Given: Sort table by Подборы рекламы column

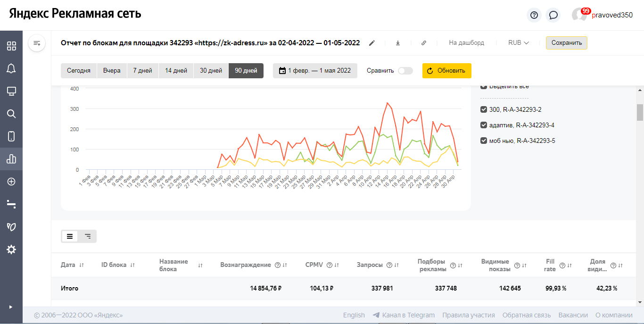Looking at the screenshot, I should (x=460, y=266).
